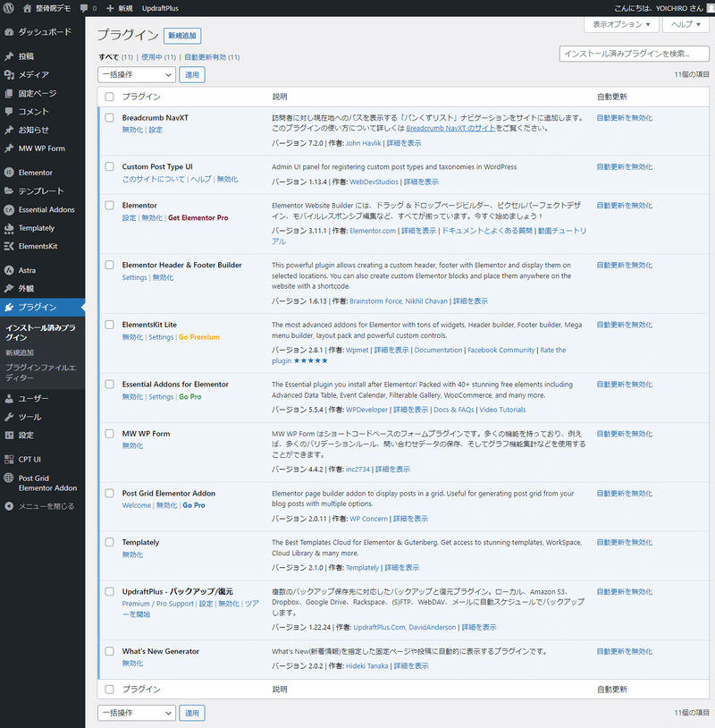This screenshot has height=728, width=715.
Task: Tick the What's New Generator checkbox
Action: click(110, 651)
